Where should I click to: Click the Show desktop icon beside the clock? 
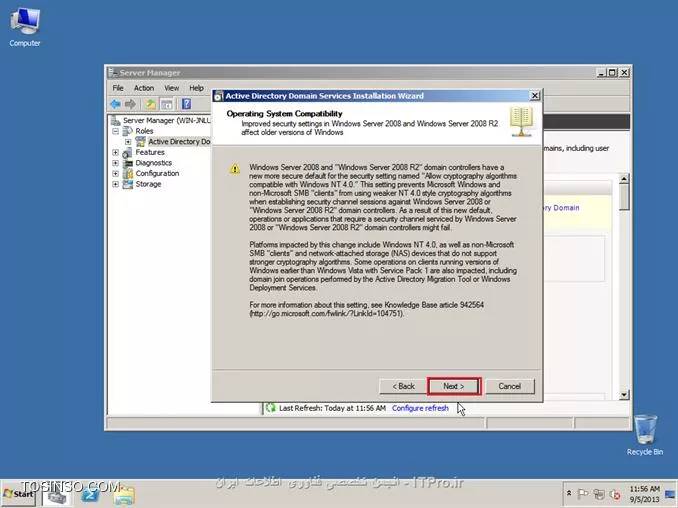(671, 494)
